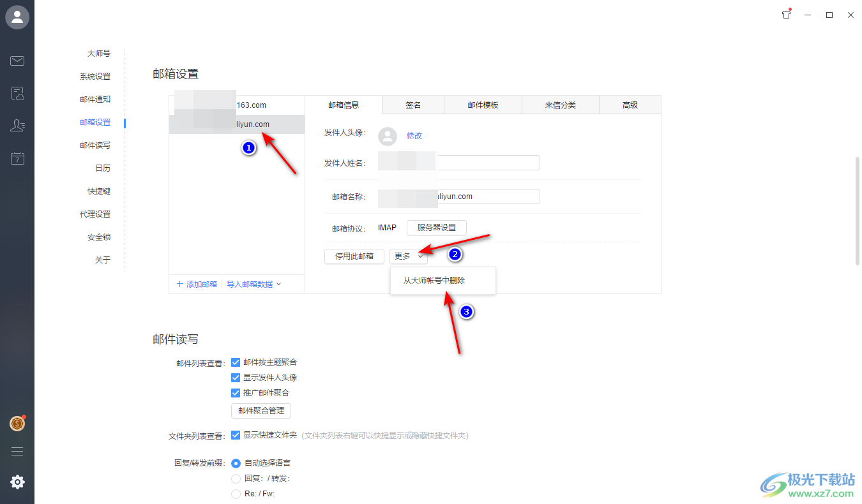Select Re: / Fw: radio option
The width and height of the screenshot is (862, 504).
(x=236, y=494)
